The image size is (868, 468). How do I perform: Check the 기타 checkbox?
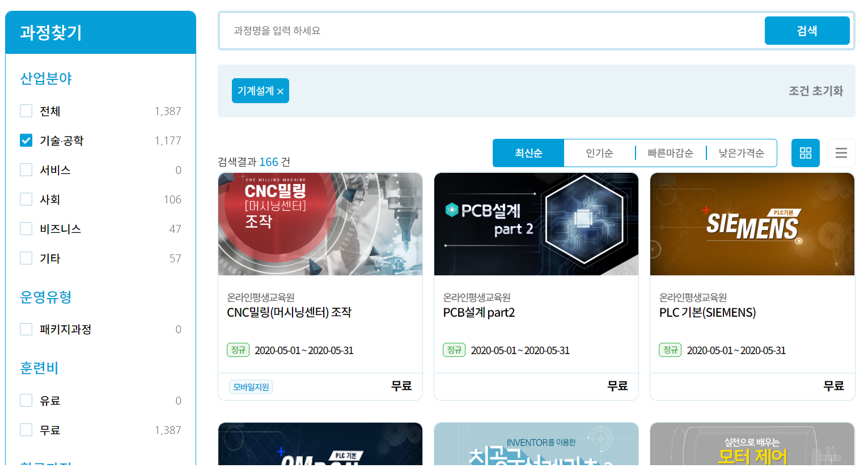tap(26, 258)
